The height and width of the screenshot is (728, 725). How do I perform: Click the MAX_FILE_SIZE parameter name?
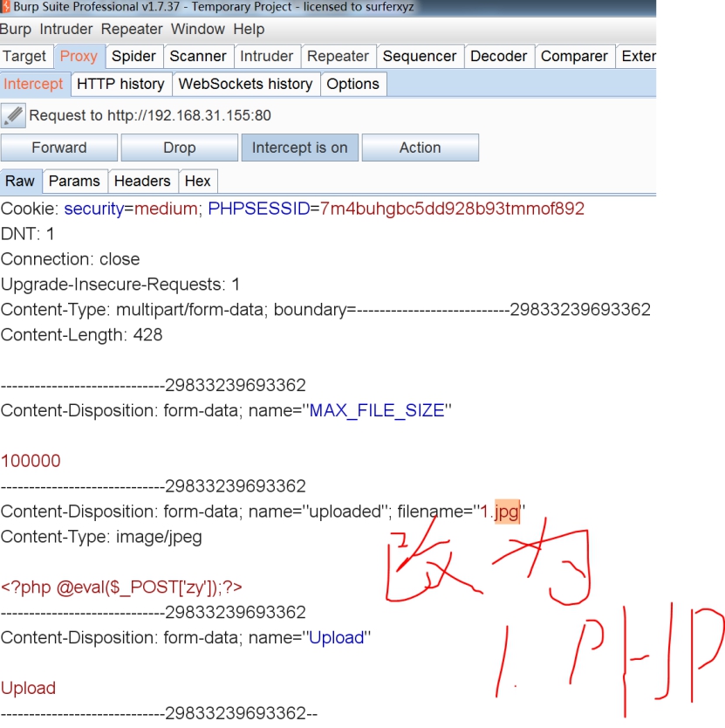point(377,410)
